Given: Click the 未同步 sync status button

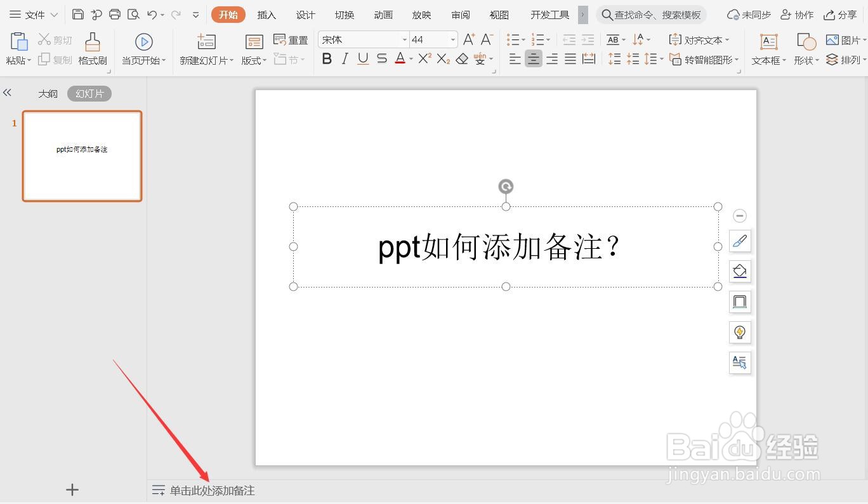Looking at the screenshot, I should click(x=749, y=14).
